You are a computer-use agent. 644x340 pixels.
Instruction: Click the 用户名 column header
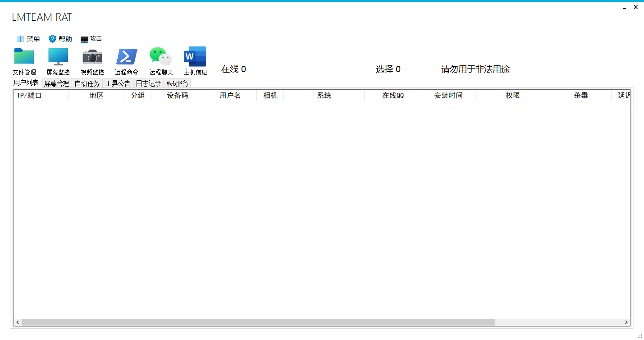(x=230, y=96)
